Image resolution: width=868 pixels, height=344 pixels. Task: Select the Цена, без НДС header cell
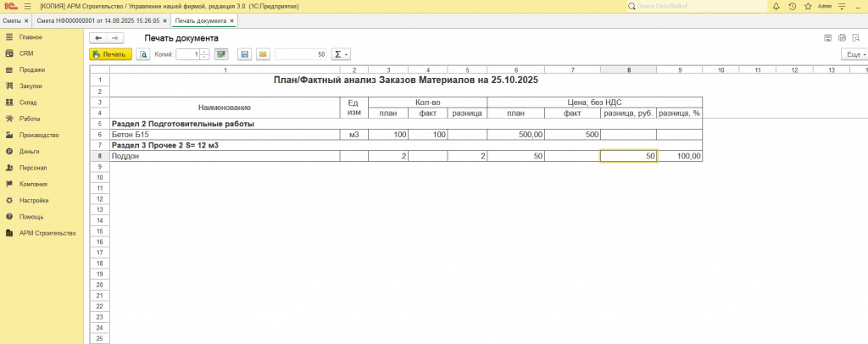coord(594,103)
